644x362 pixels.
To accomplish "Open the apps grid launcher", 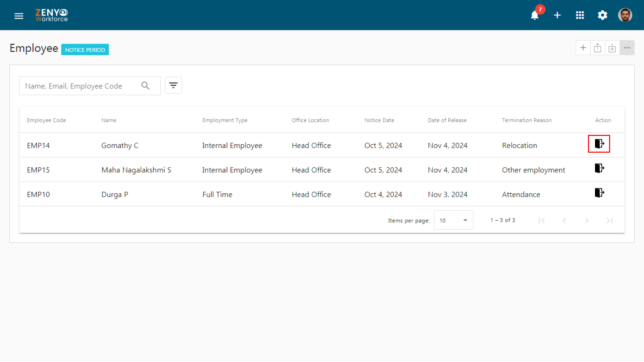I will [580, 15].
